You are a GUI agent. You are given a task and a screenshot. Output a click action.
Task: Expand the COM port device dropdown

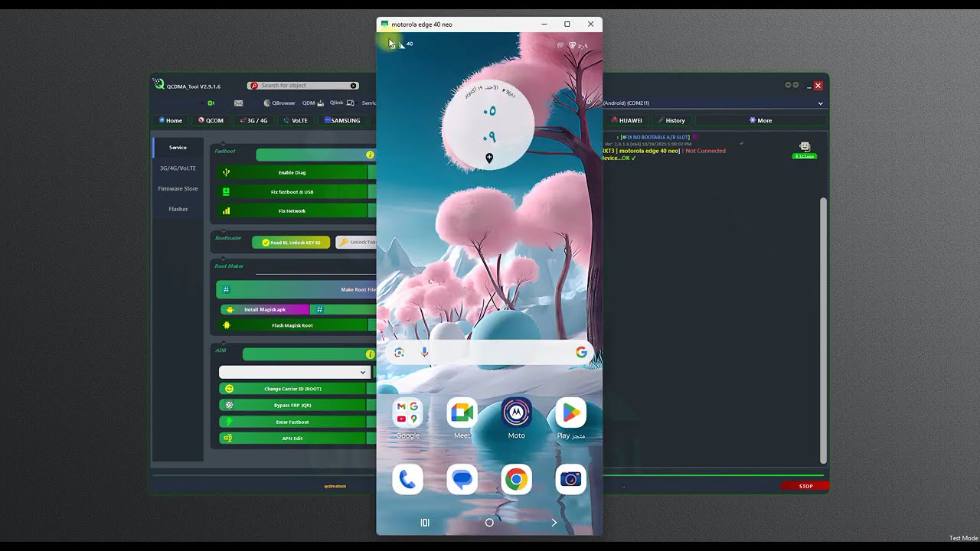pyautogui.click(x=821, y=103)
